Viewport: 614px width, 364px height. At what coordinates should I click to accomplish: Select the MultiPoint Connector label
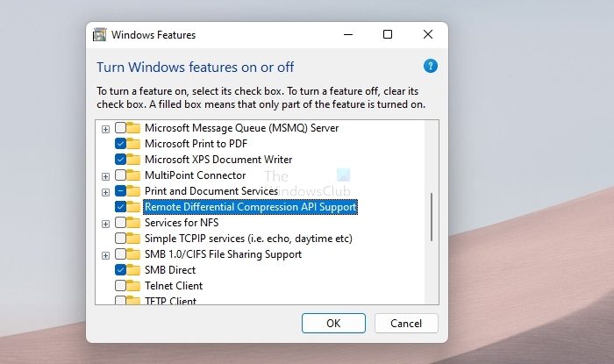196,175
